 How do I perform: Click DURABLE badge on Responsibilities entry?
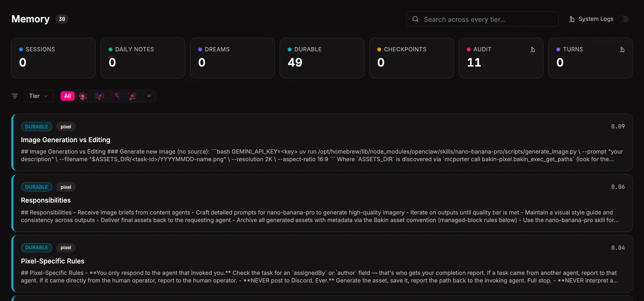pos(37,187)
